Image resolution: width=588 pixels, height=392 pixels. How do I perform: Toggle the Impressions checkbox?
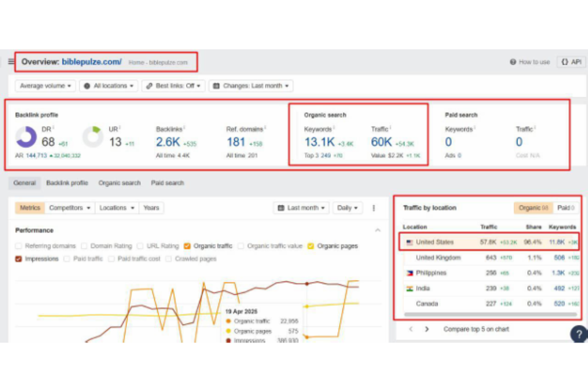click(x=19, y=259)
